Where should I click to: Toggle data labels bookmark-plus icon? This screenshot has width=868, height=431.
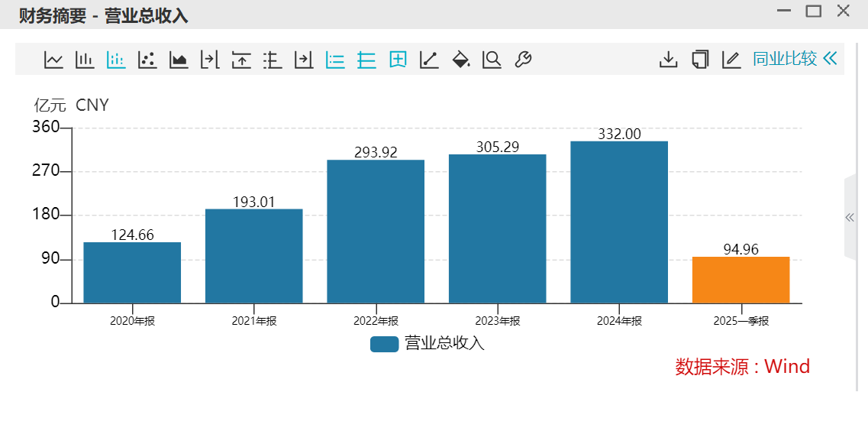pos(398,60)
